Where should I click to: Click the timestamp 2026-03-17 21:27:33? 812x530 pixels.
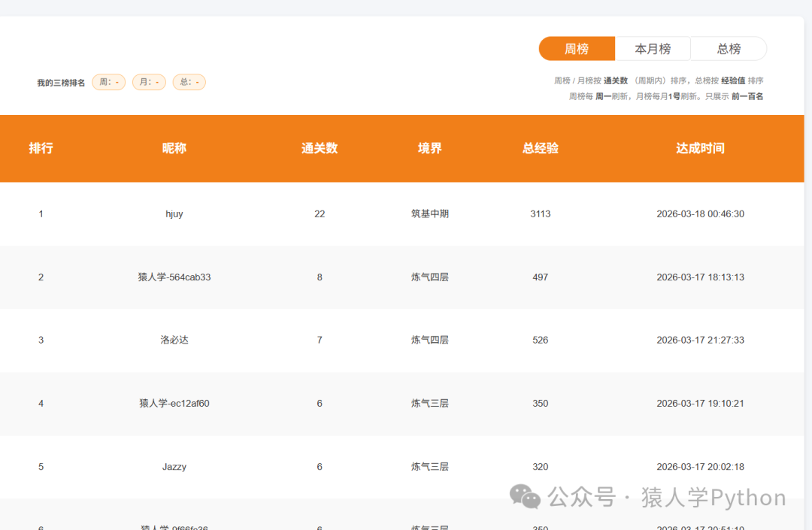coord(700,340)
